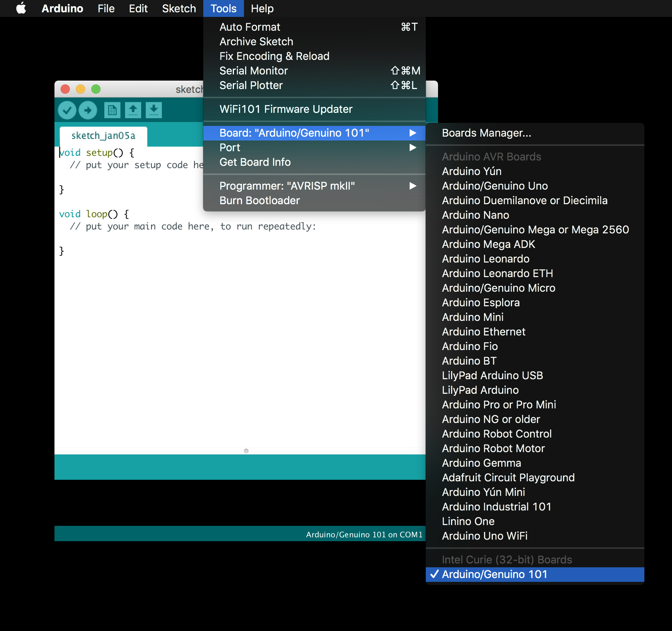Close the sketch window with red button
This screenshot has height=631, width=672.
point(65,89)
